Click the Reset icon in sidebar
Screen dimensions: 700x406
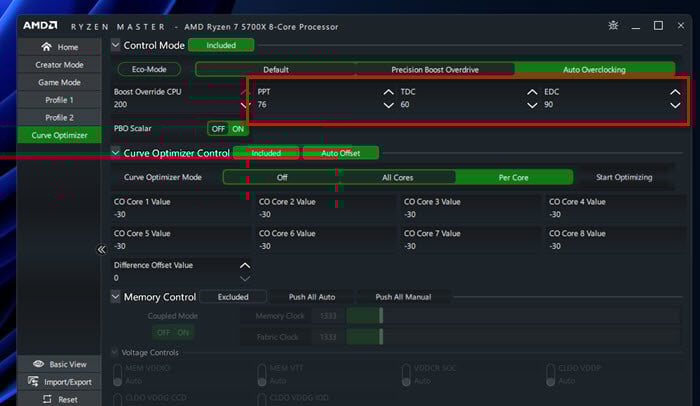click(x=47, y=399)
